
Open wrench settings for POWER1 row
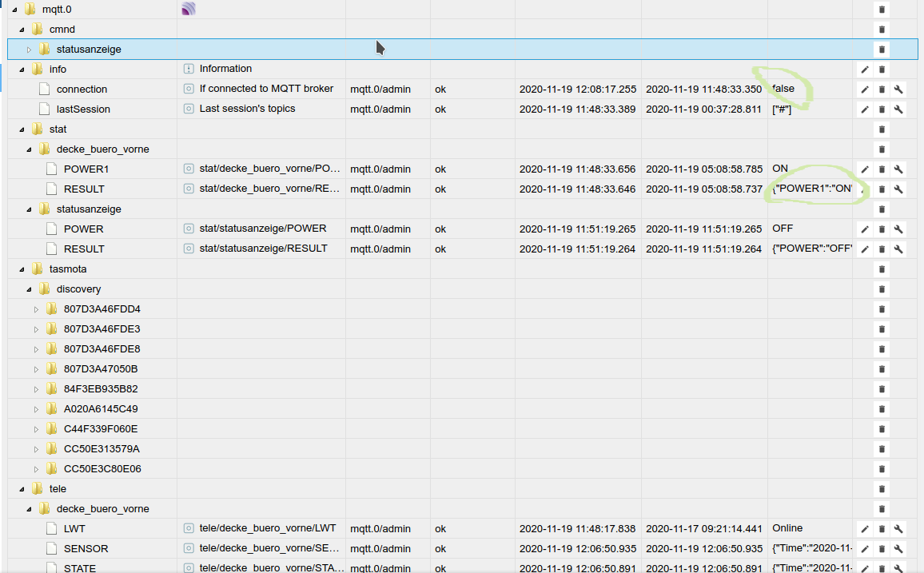pos(898,169)
